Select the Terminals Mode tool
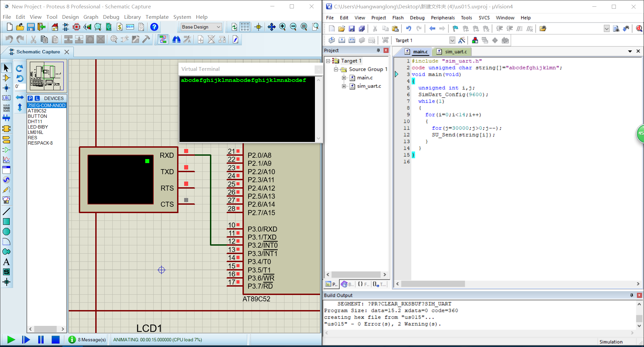644x347 pixels. coord(6,140)
